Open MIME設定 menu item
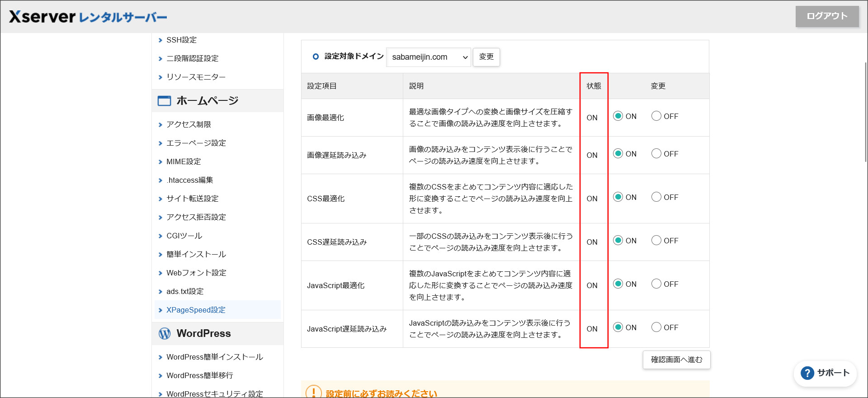Viewport: 868px width, 398px height. tap(184, 162)
